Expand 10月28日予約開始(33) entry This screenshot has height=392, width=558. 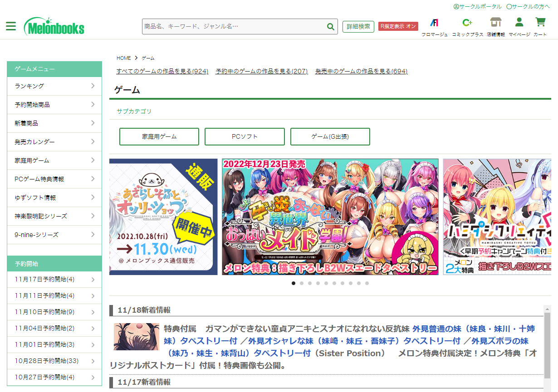coord(54,361)
